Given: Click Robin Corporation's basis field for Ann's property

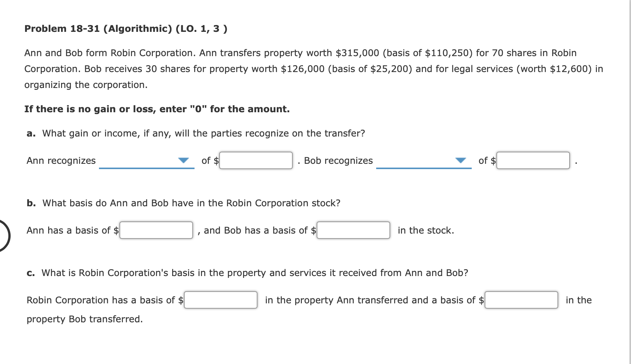Looking at the screenshot, I should pos(220,300).
